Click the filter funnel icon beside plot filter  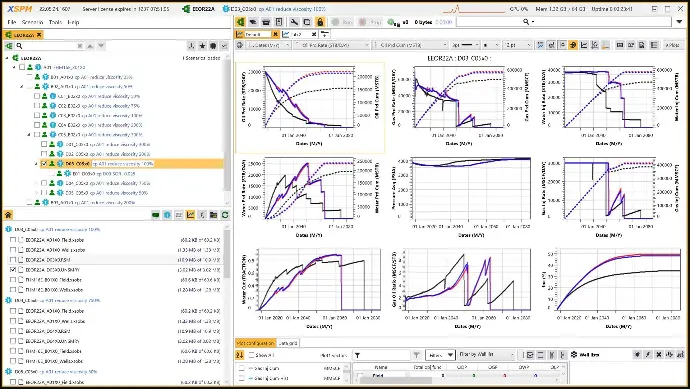point(416,355)
